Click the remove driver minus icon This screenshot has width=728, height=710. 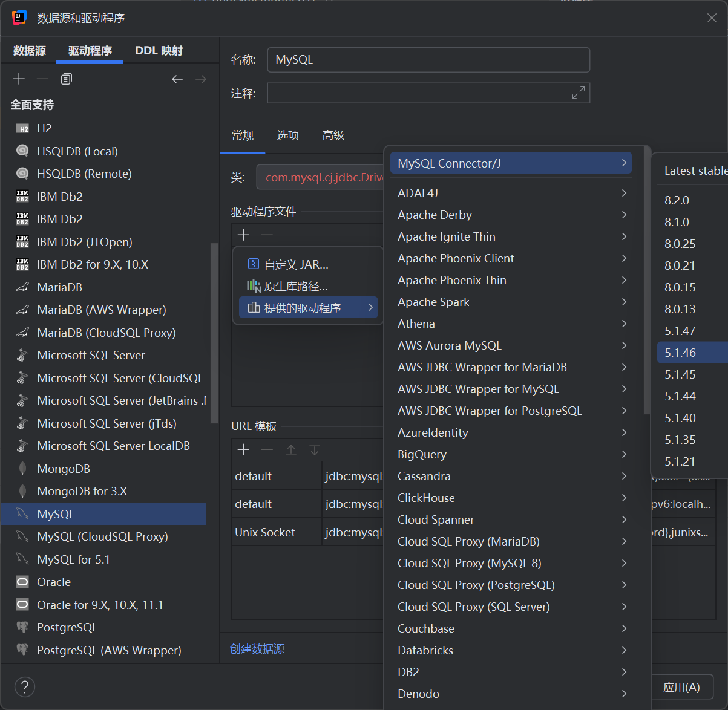coord(42,79)
